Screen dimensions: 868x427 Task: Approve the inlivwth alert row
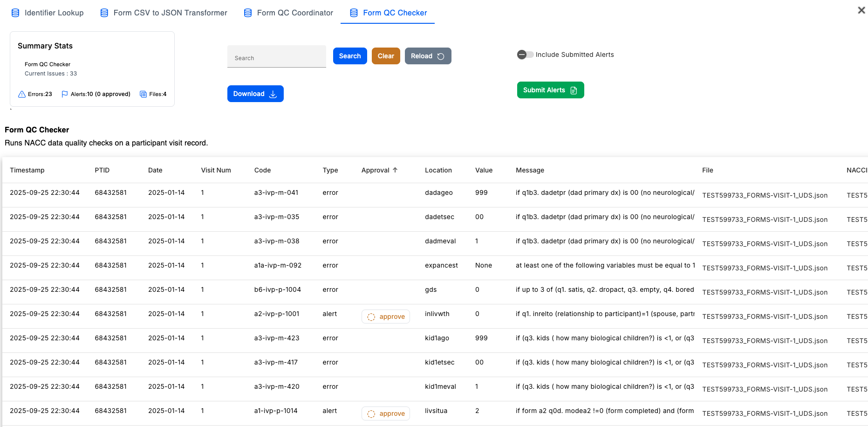point(386,317)
